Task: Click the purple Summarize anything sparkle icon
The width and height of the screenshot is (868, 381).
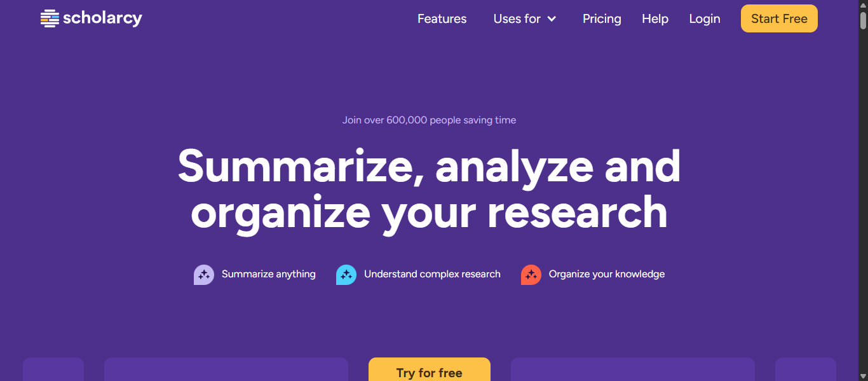Action: pyautogui.click(x=203, y=275)
